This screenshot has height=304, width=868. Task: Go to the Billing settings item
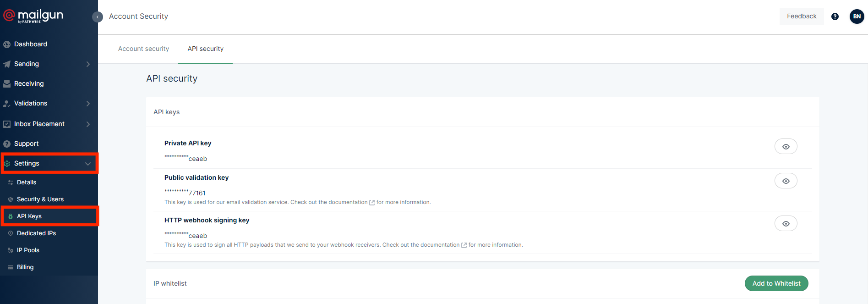25,267
